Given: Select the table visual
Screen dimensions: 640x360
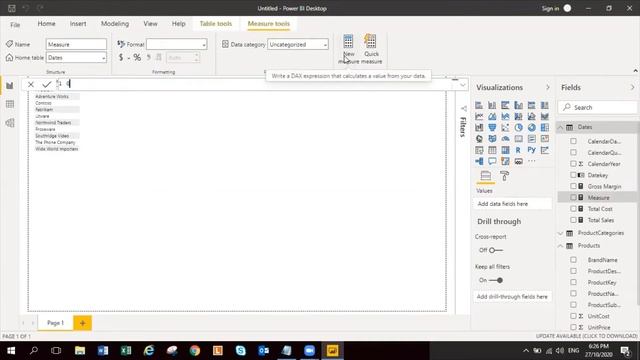Looking at the screenshot, I should click(492, 150).
